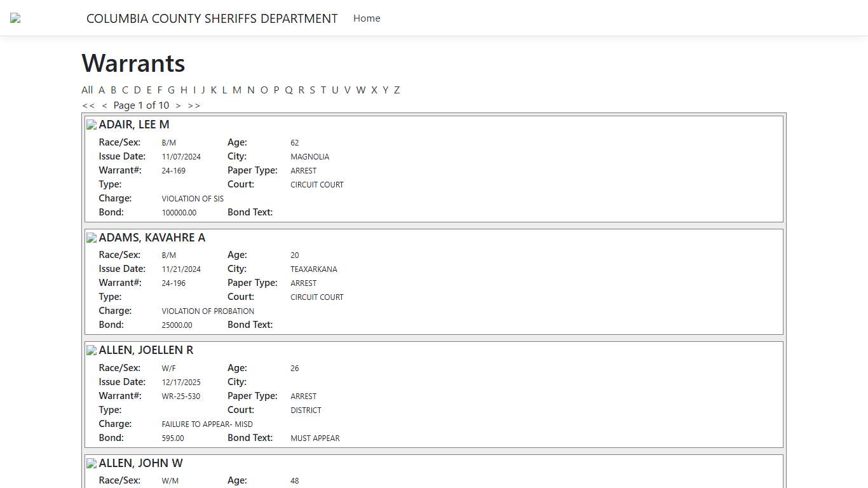This screenshot has height=488, width=868.
Task: Filter warrants by letter M
Action: click(x=237, y=90)
